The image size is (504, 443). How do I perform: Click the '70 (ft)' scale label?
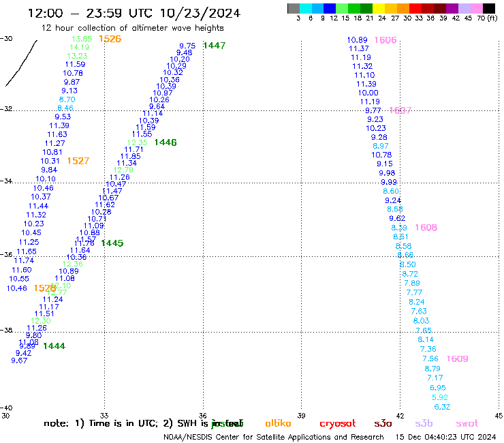click(487, 18)
